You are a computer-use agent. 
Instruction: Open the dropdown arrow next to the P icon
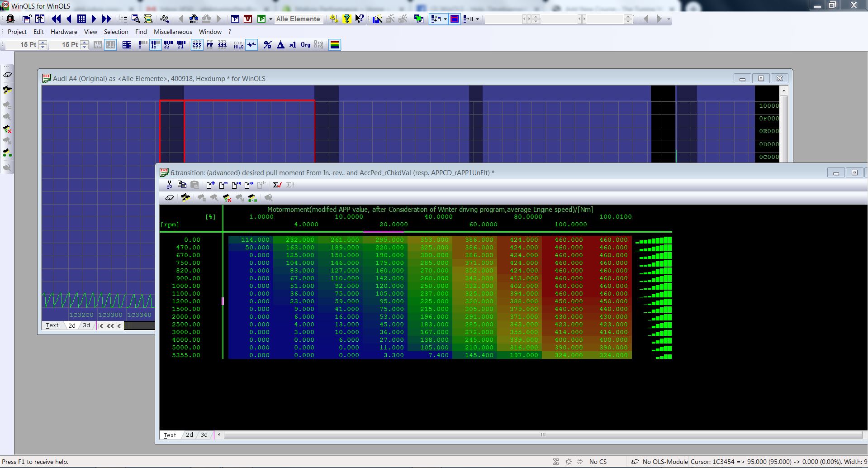pyautogui.click(x=270, y=19)
